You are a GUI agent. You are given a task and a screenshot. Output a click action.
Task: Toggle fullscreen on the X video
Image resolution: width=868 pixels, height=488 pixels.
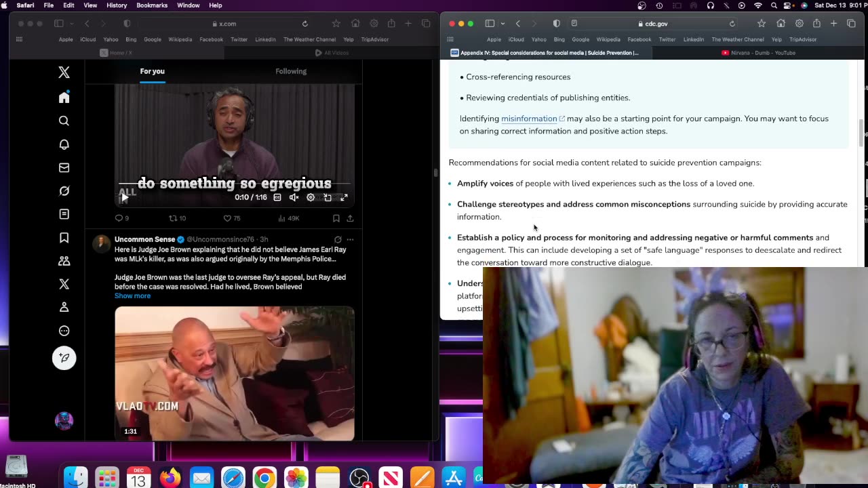pos(344,197)
